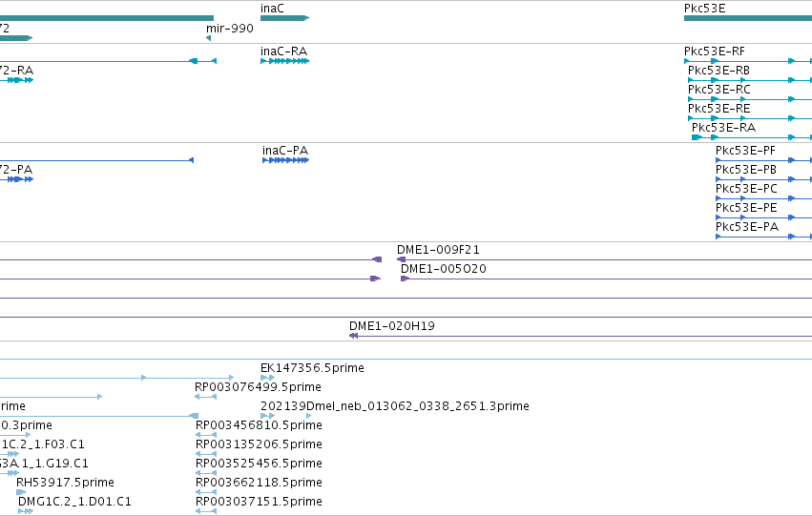
Task: Select the Pkc53E-PC protein feature
Action: pyautogui.click(x=764, y=198)
